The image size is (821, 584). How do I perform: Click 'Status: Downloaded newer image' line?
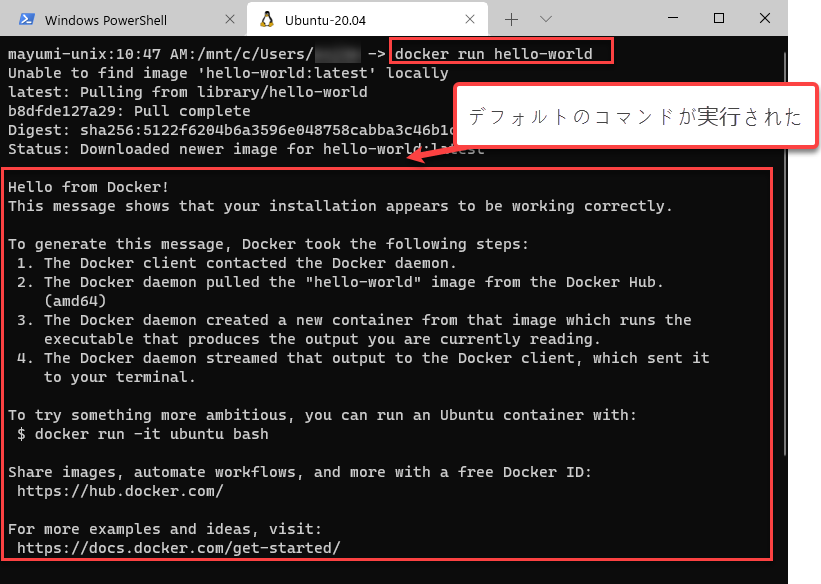[x=246, y=149]
